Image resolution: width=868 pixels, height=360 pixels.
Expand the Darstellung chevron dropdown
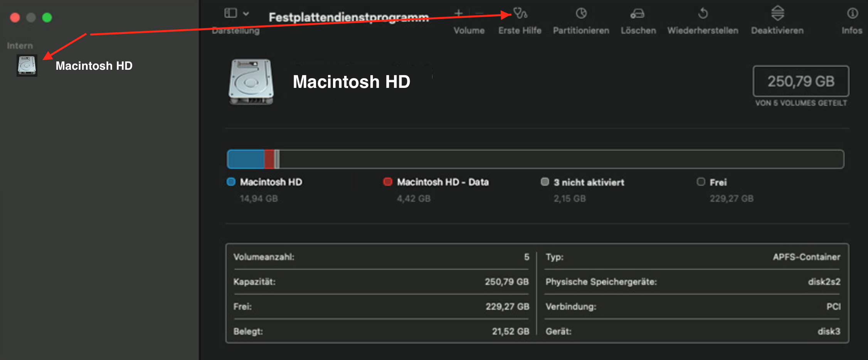pyautogui.click(x=246, y=14)
